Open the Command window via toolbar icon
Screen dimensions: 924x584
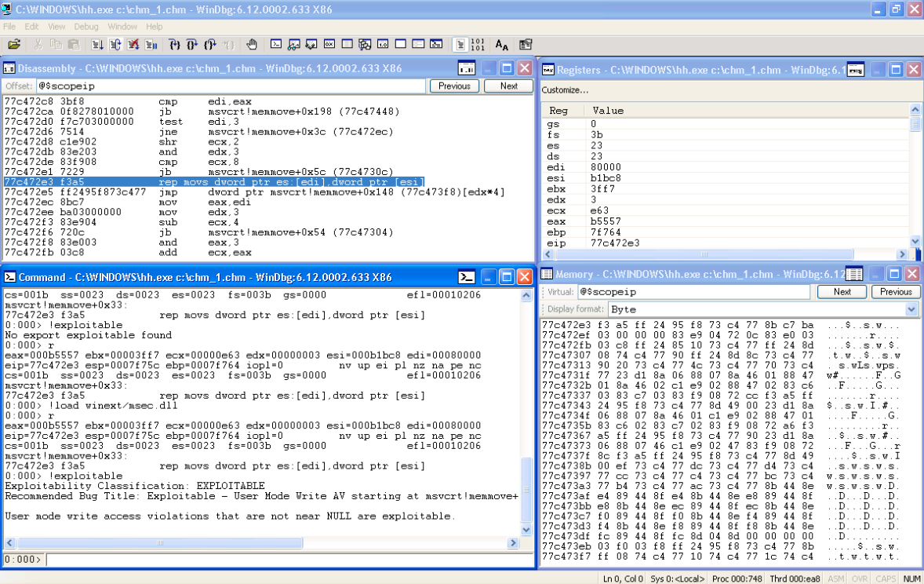[276, 44]
